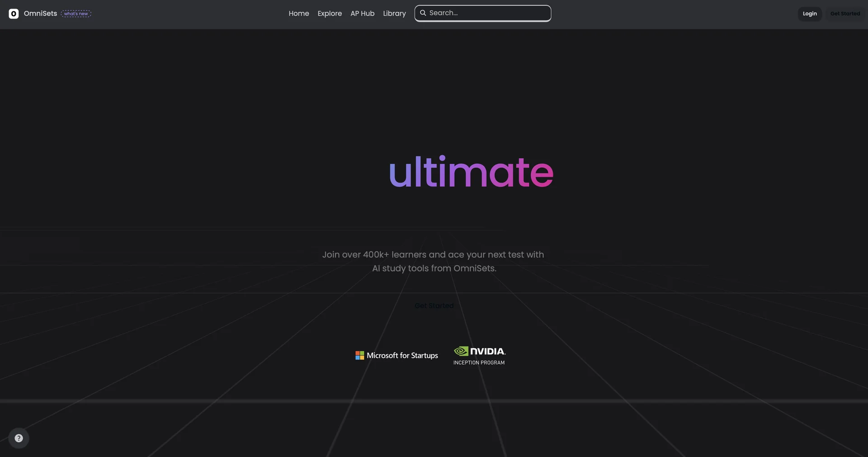
Task: Open AP Hub in the navigation
Action: point(363,14)
